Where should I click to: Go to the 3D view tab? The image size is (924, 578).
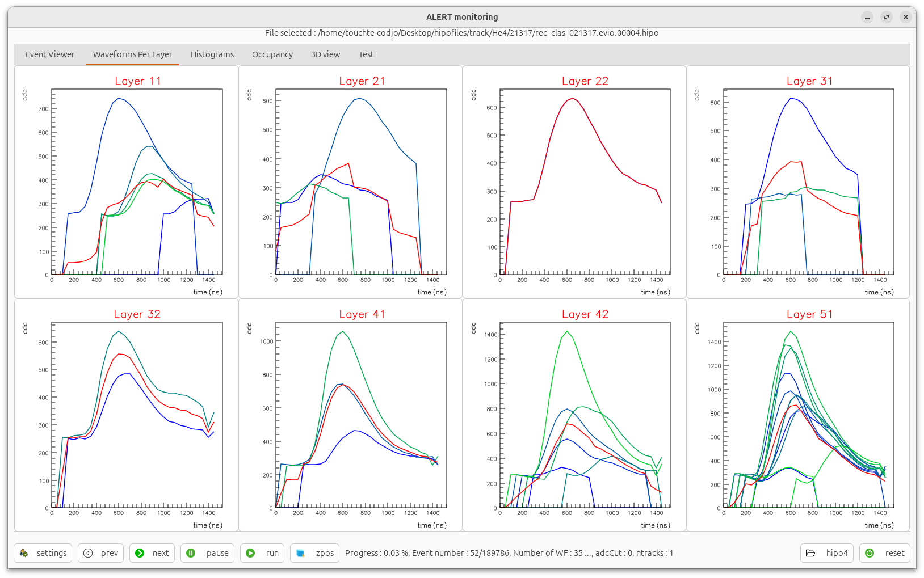tap(325, 54)
